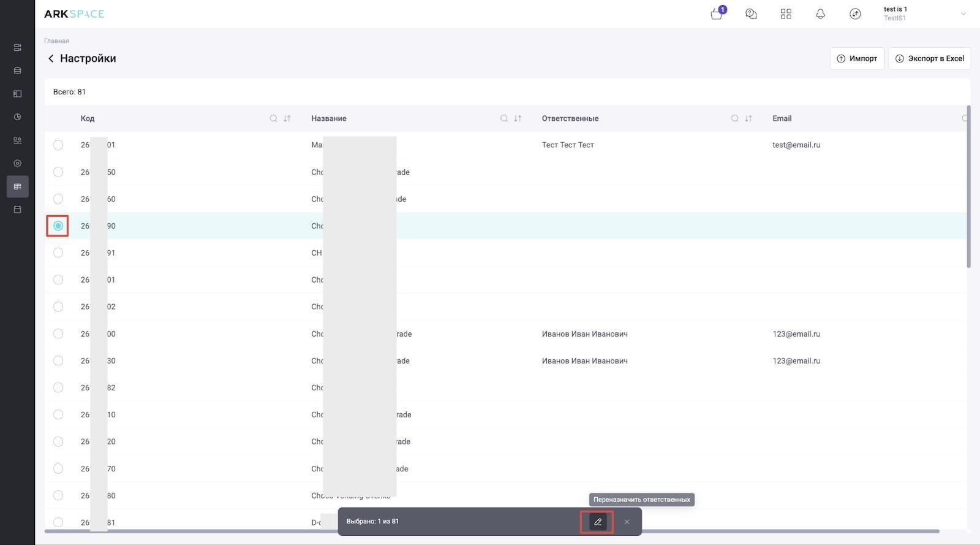Open the users section in left sidebar

tap(17, 140)
